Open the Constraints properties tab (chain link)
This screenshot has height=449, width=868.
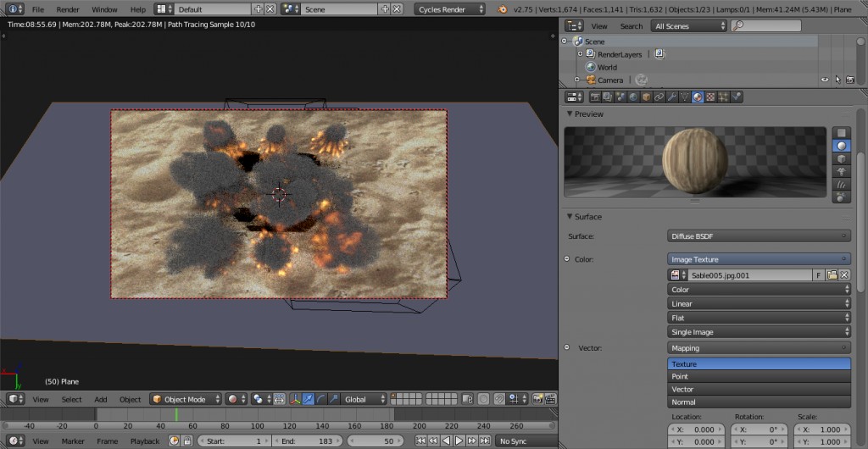click(x=659, y=97)
